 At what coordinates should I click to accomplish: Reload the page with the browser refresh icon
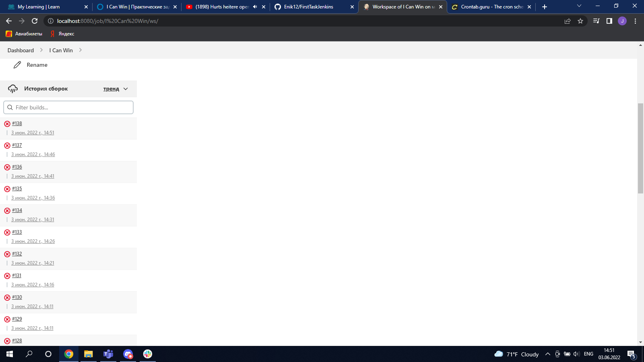click(x=35, y=21)
